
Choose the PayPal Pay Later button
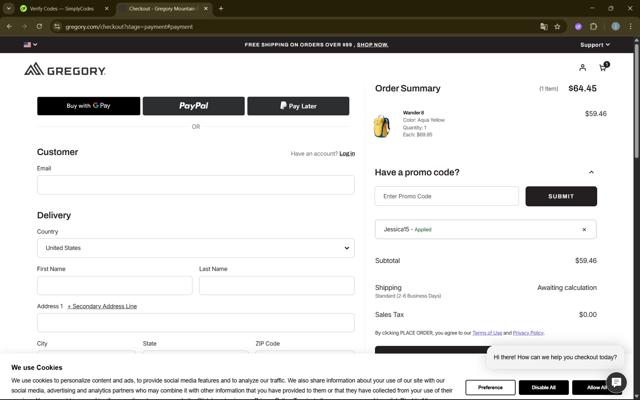[x=298, y=106]
